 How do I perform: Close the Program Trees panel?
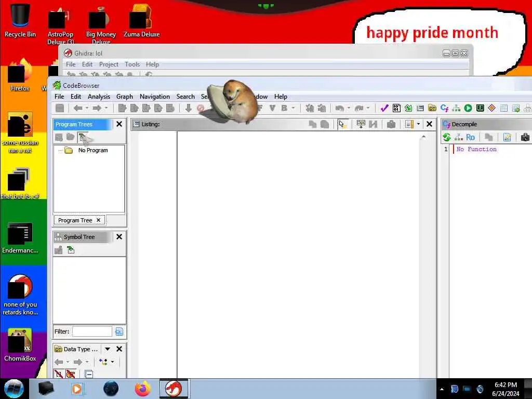click(119, 124)
